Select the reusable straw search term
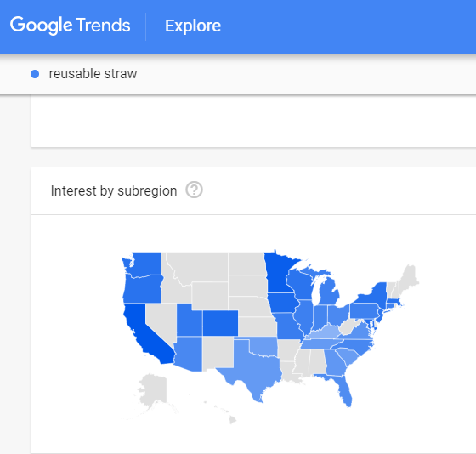 93,74
